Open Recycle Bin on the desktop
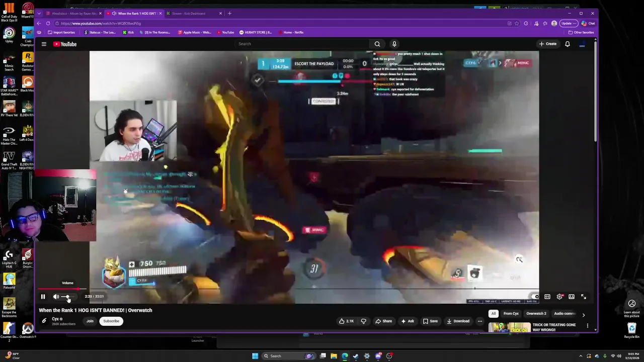This screenshot has width=644, height=362. pyautogui.click(x=632, y=330)
